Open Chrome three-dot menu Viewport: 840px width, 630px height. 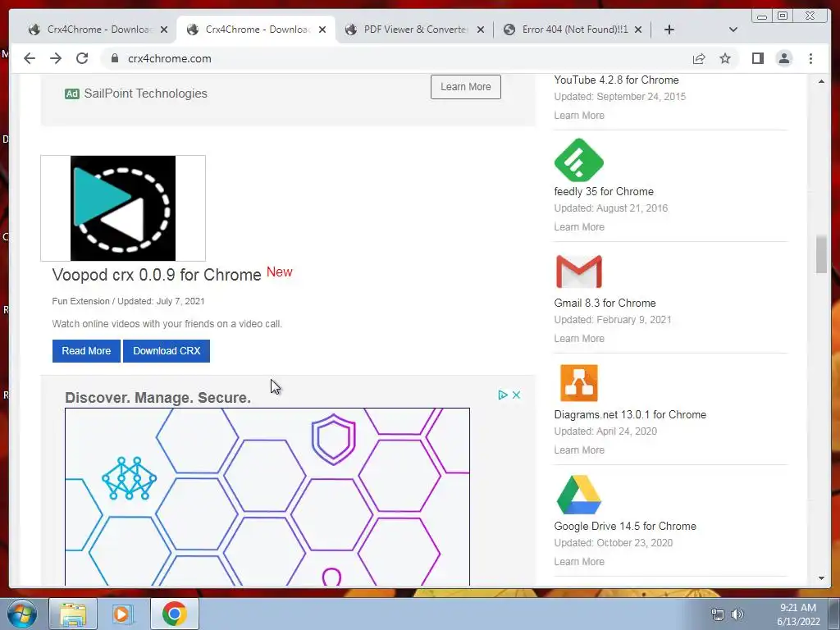pos(810,58)
